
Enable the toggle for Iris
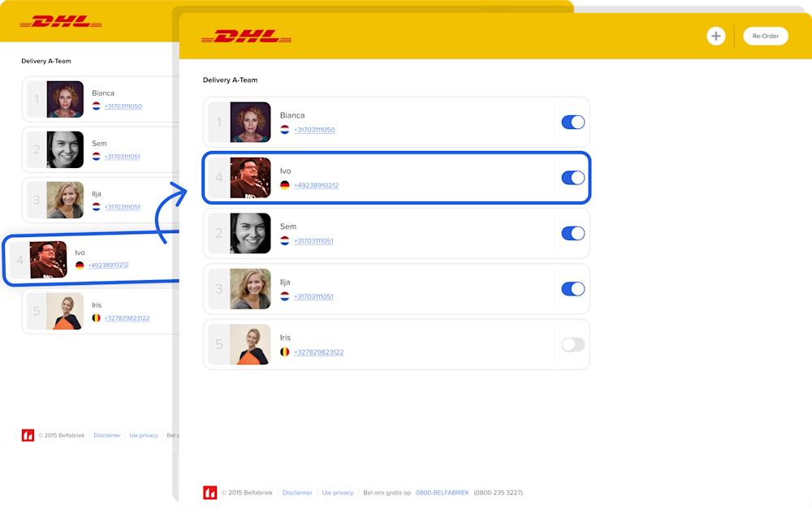tap(572, 344)
